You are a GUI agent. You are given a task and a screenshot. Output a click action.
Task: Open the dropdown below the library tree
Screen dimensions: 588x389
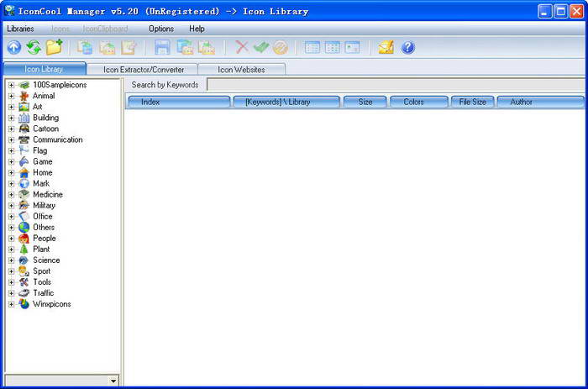[113, 381]
